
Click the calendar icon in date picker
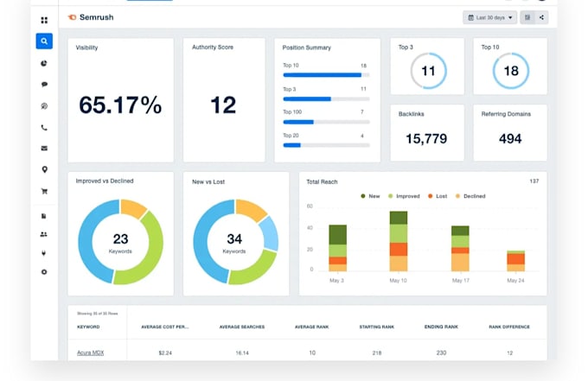tap(470, 17)
